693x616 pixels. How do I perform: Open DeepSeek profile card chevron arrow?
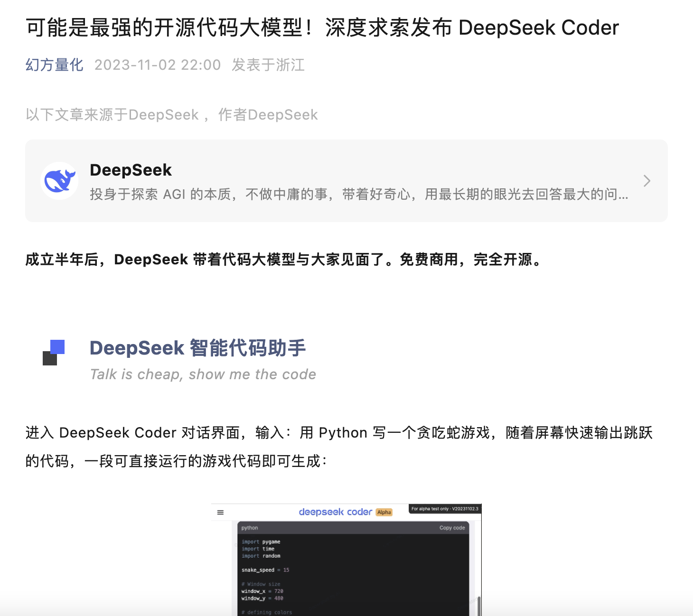click(646, 181)
